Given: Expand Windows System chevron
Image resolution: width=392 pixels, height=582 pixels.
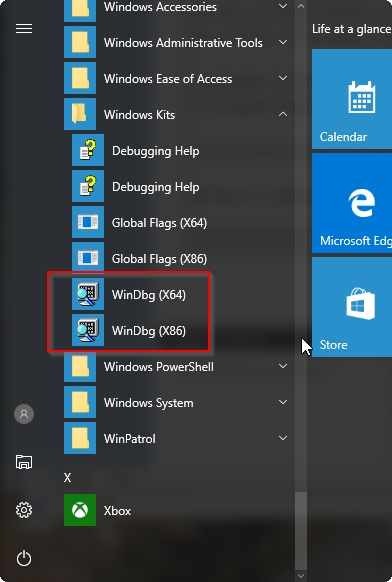Looking at the screenshot, I should tap(283, 402).
